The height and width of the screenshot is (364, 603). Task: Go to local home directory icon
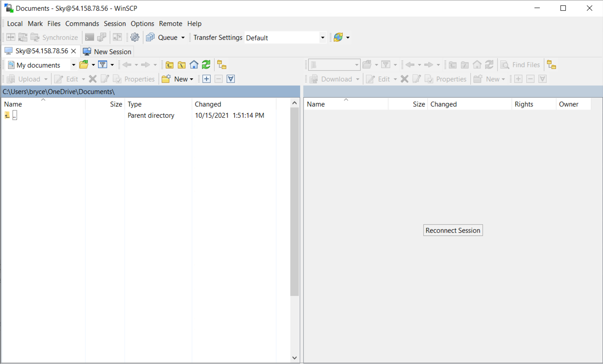point(194,65)
